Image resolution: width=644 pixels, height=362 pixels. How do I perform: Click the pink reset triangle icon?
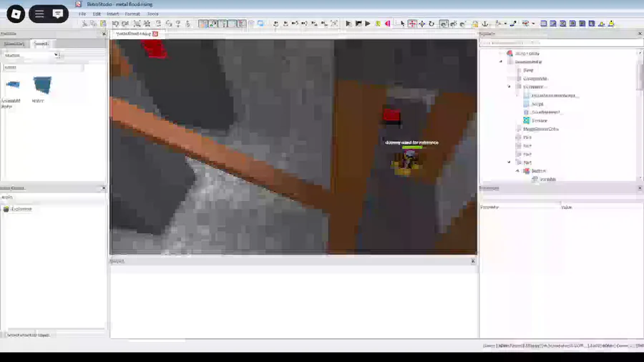pos(387,24)
